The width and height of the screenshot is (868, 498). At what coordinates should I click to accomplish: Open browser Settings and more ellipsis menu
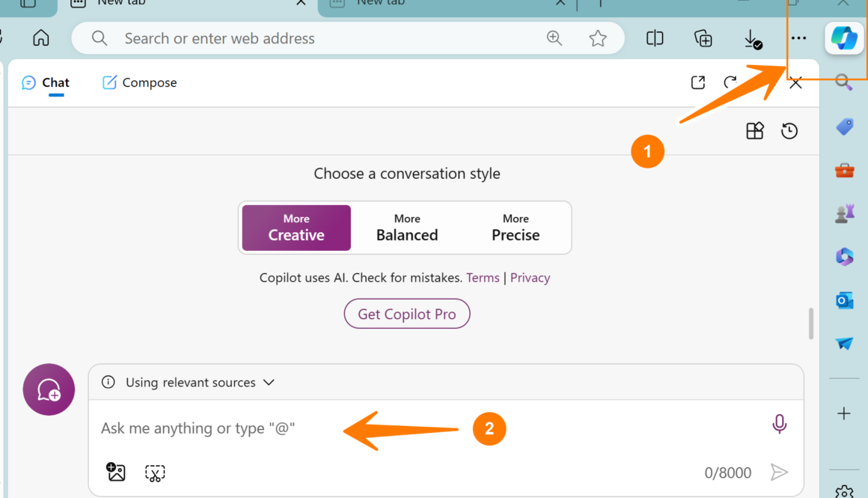[799, 38]
